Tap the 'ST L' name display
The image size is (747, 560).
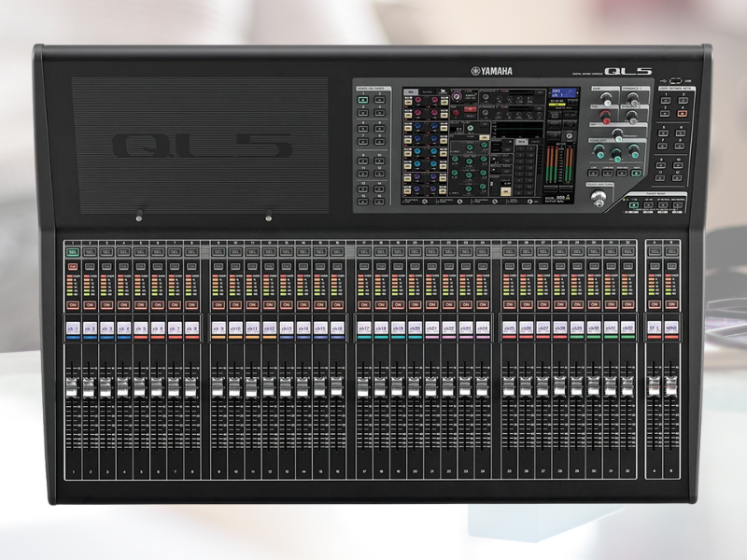coord(655,329)
